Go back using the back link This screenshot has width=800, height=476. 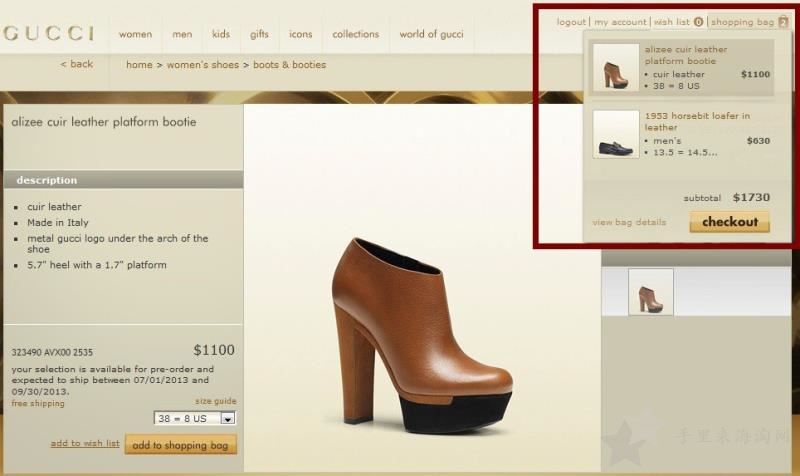click(x=77, y=64)
